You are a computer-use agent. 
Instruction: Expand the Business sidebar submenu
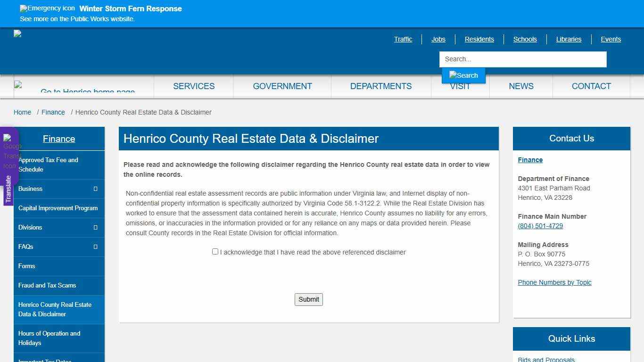(96, 189)
